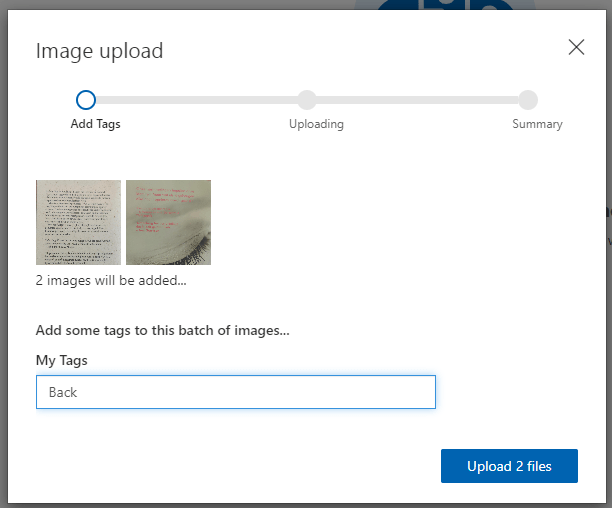Open the second thumbnail with red text
612x508 pixels.
click(x=168, y=222)
